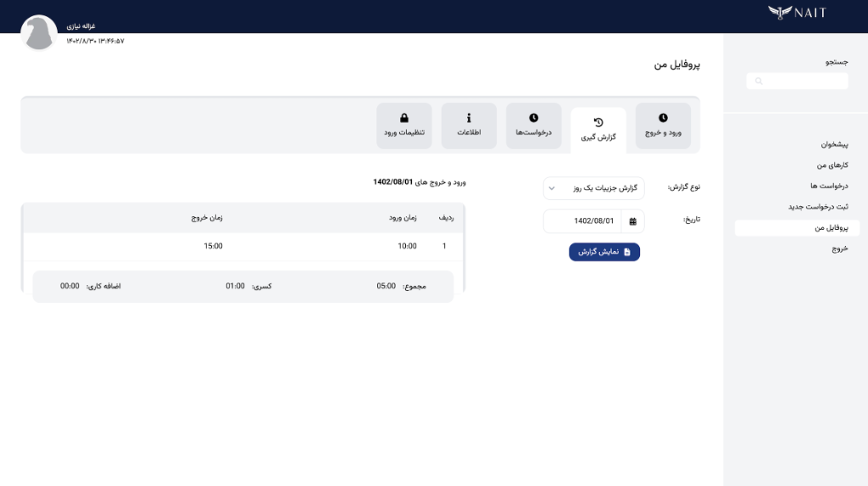Click the report type dropdown chevron
This screenshot has width=868, height=486.
click(x=552, y=188)
